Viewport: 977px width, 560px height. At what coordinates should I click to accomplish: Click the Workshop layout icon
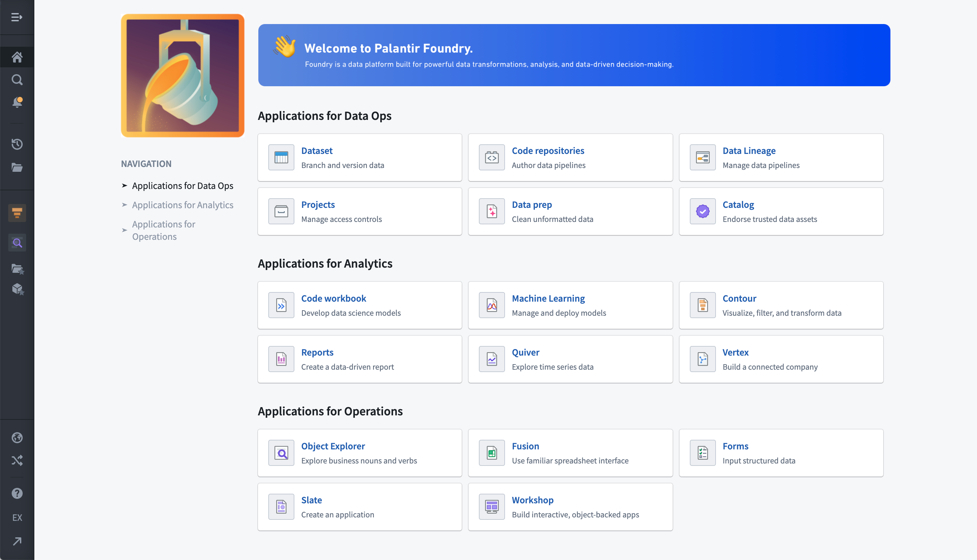pyautogui.click(x=492, y=506)
